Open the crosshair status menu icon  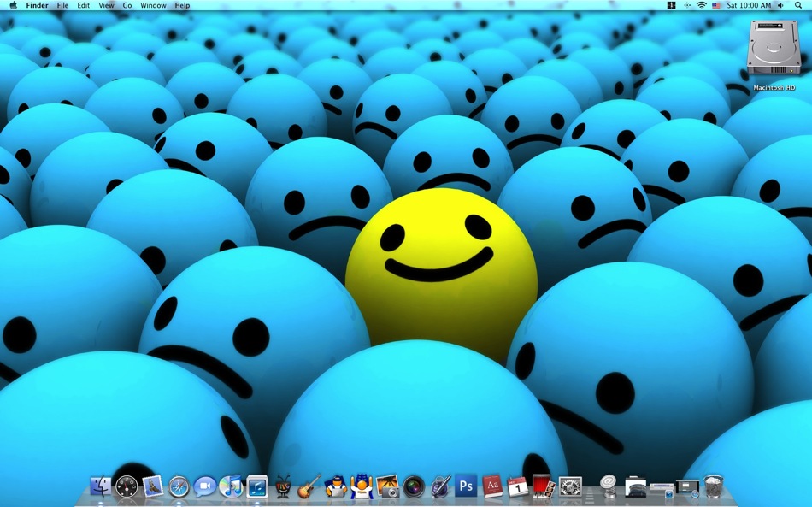point(687,5)
